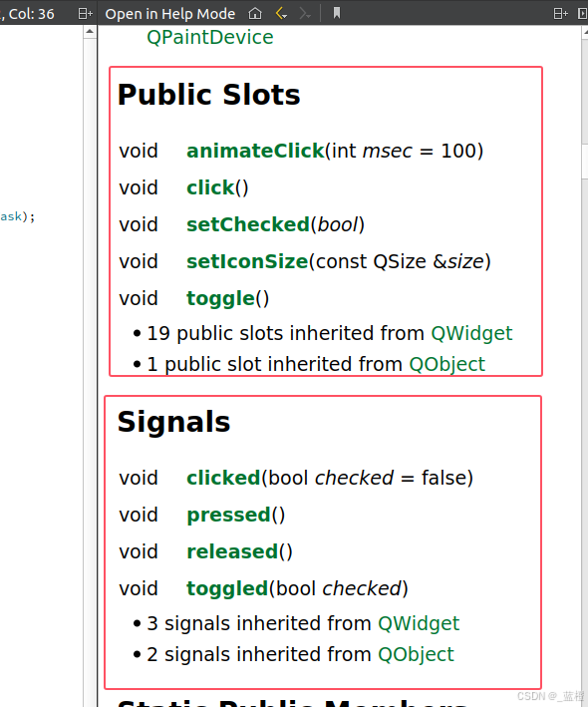Viewport: 588px width, 707px height.
Task: Click the editor scrollbar up arrow
Action: coord(90,32)
